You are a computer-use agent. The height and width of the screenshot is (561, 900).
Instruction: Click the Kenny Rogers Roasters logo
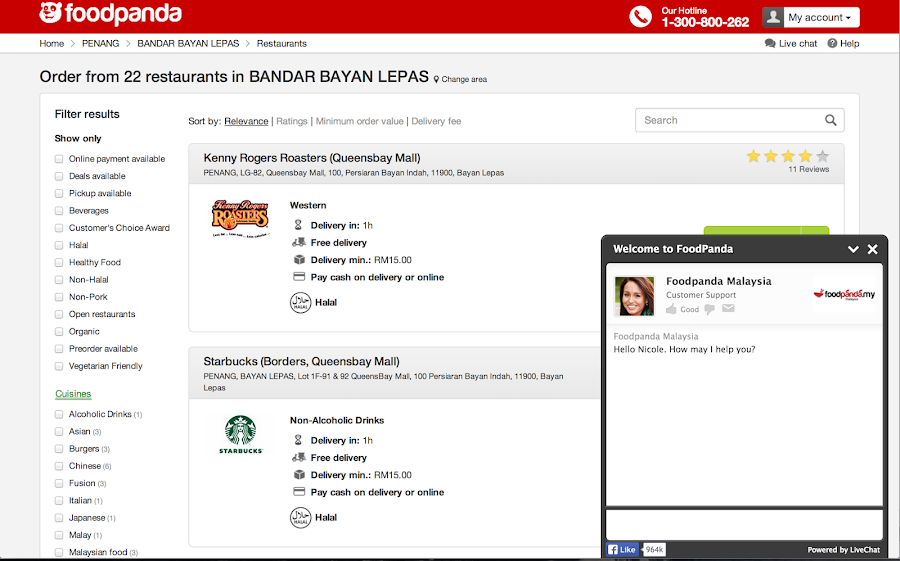click(240, 219)
